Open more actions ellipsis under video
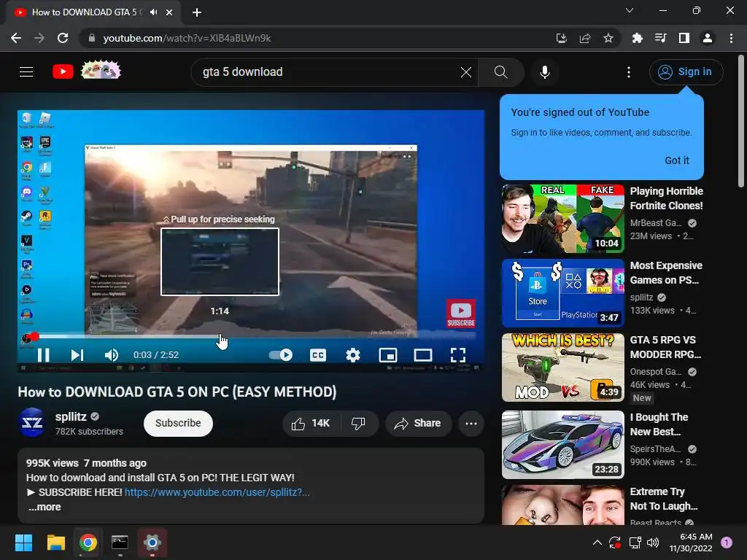The height and width of the screenshot is (560, 747). [471, 424]
